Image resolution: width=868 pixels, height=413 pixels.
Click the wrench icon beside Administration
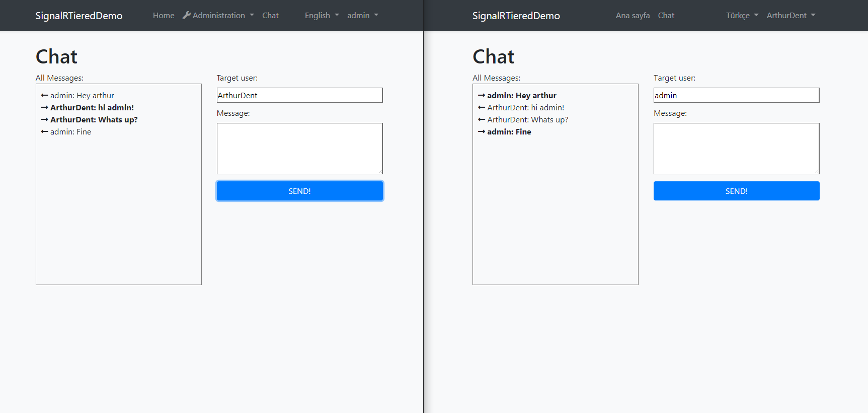[x=187, y=15]
